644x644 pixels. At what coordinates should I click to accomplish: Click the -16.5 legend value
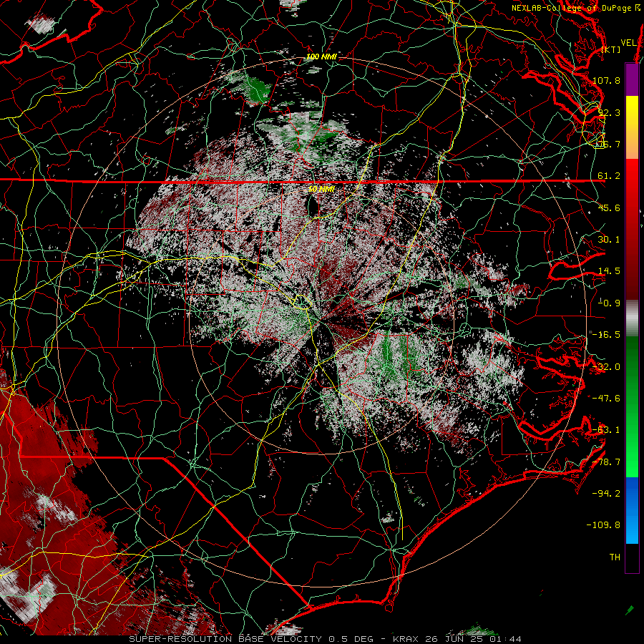coord(606,334)
